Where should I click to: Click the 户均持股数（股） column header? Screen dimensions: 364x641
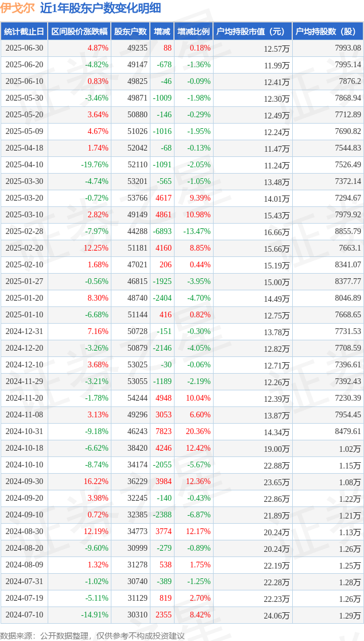pyautogui.click(x=328, y=31)
